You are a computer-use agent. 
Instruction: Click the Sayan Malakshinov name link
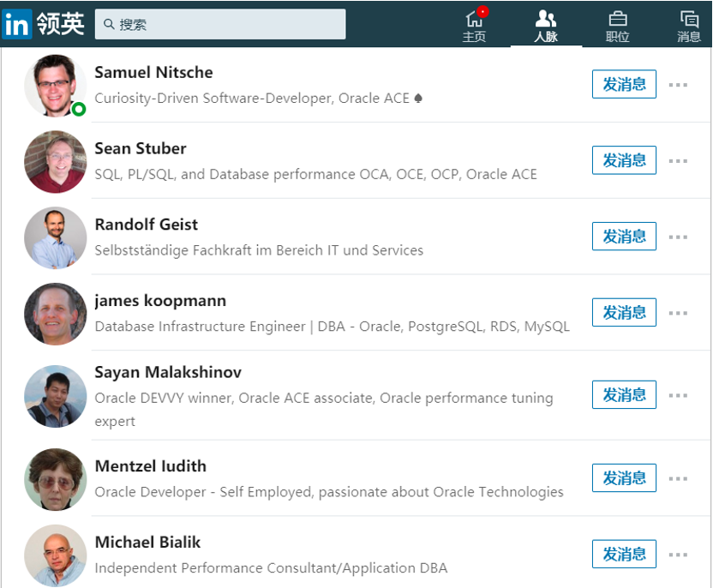(x=168, y=372)
